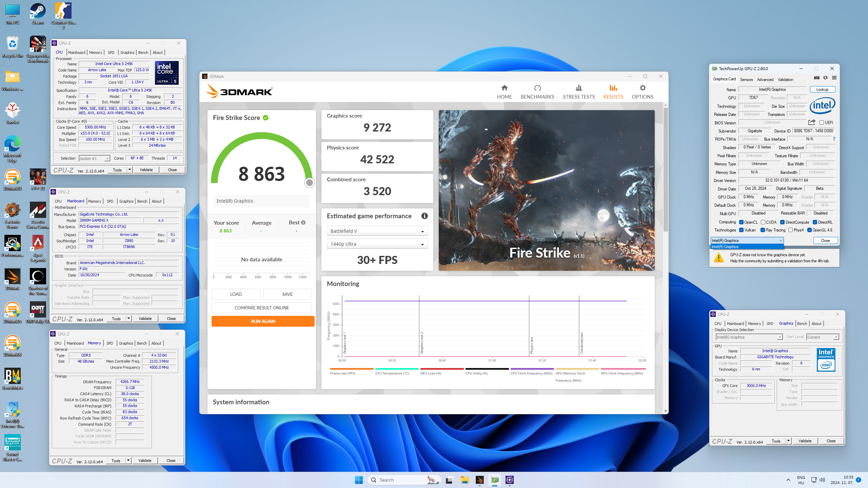Open BENCHMARKS section in 3DMark
The image size is (868, 488).
[x=537, y=92]
